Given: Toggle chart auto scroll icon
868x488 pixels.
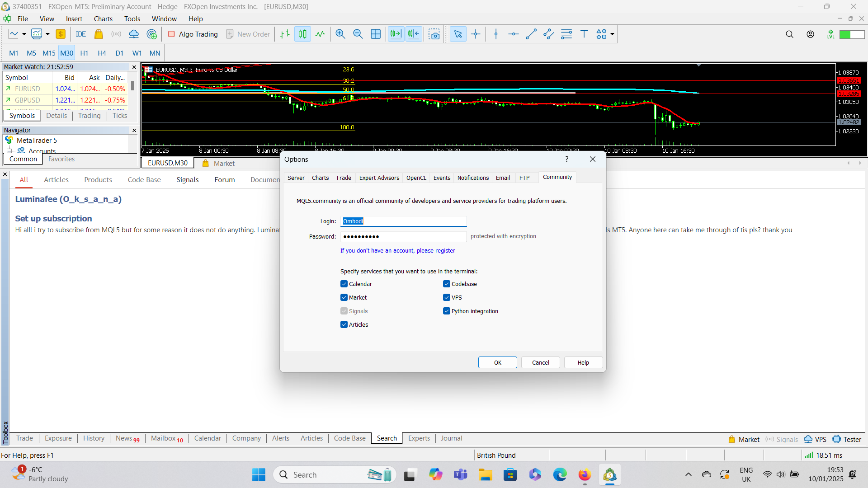Looking at the screenshot, I should coord(396,34).
